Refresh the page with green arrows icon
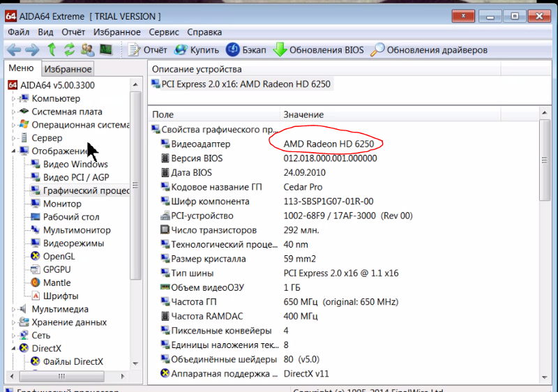558x392 pixels. pyautogui.click(x=69, y=50)
